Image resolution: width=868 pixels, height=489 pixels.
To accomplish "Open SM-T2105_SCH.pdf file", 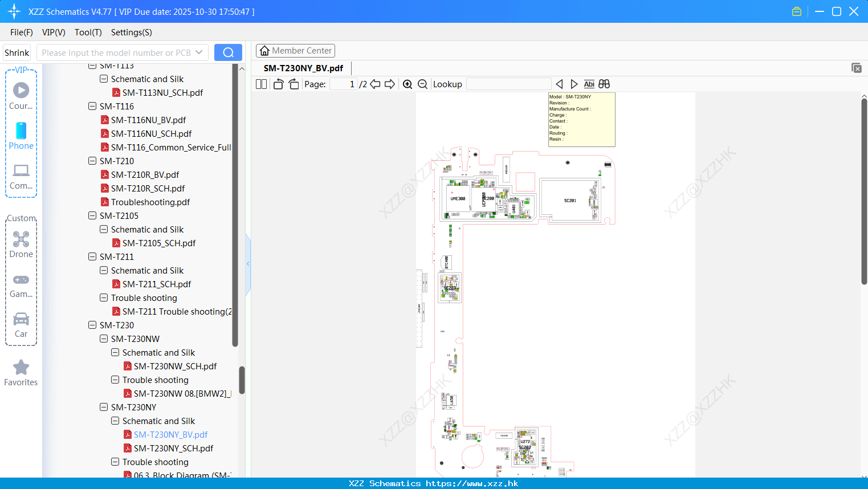I will pos(159,243).
